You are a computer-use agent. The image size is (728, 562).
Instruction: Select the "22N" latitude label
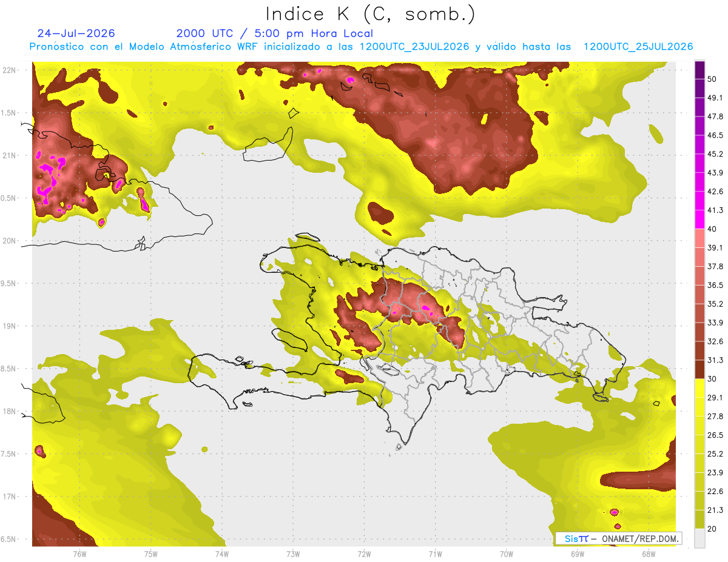(x=9, y=70)
